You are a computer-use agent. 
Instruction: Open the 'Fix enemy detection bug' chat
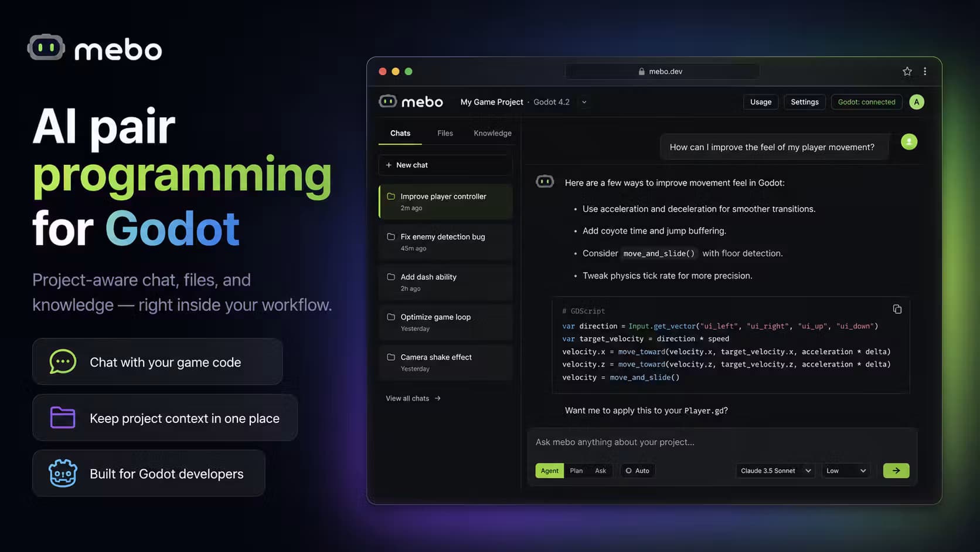pos(445,242)
